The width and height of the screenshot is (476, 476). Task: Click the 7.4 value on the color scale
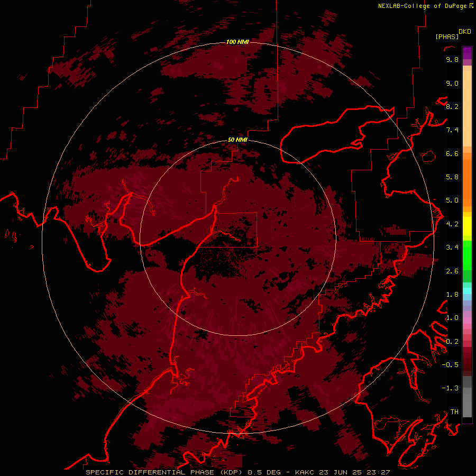click(x=452, y=130)
